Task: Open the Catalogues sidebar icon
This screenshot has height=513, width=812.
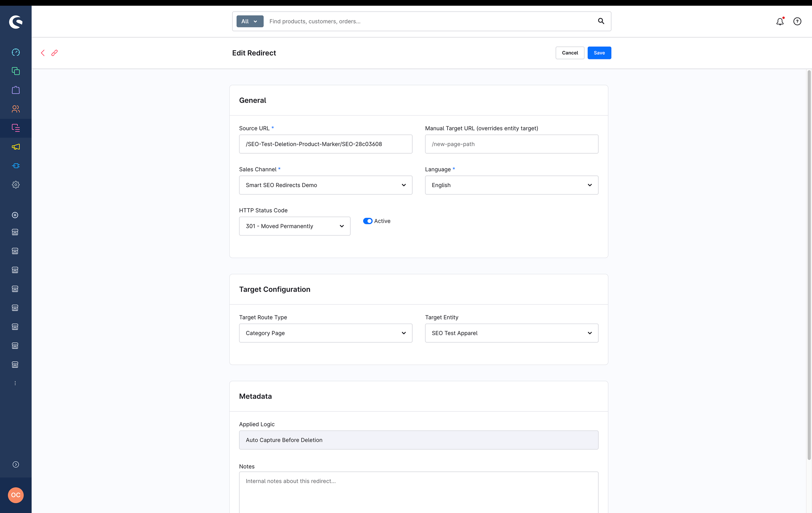Action: coord(15,71)
